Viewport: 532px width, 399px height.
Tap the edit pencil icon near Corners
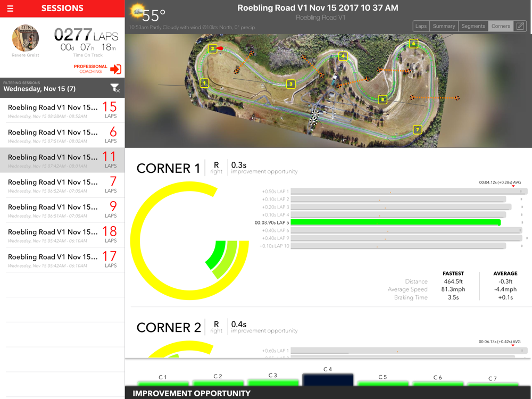pyautogui.click(x=520, y=26)
